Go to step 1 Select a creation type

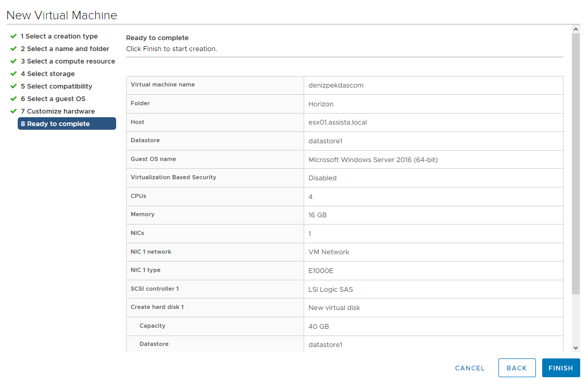click(x=59, y=36)
